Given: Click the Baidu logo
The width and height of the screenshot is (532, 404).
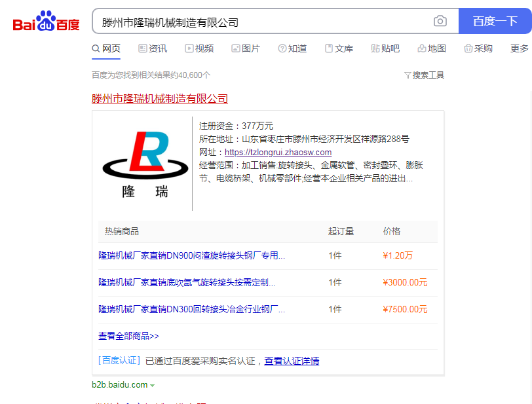Looking at the screenshot, I should tap(46, 22).
